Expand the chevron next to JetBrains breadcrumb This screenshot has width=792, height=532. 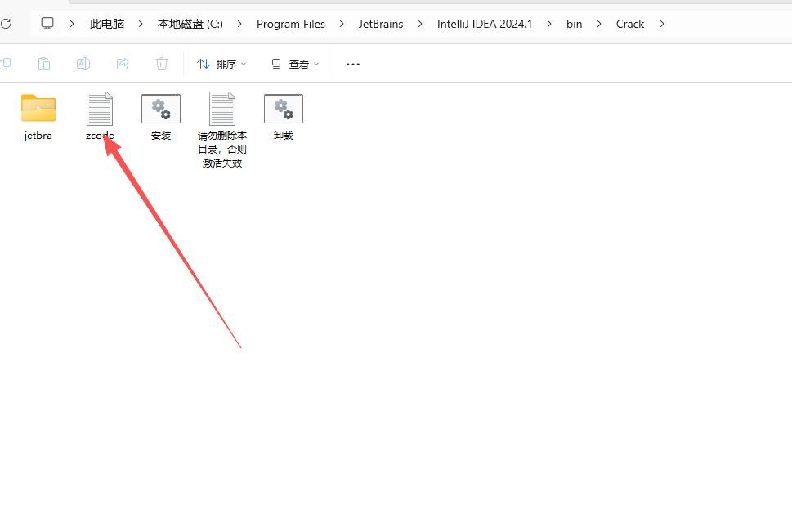[x=419, y=24]
